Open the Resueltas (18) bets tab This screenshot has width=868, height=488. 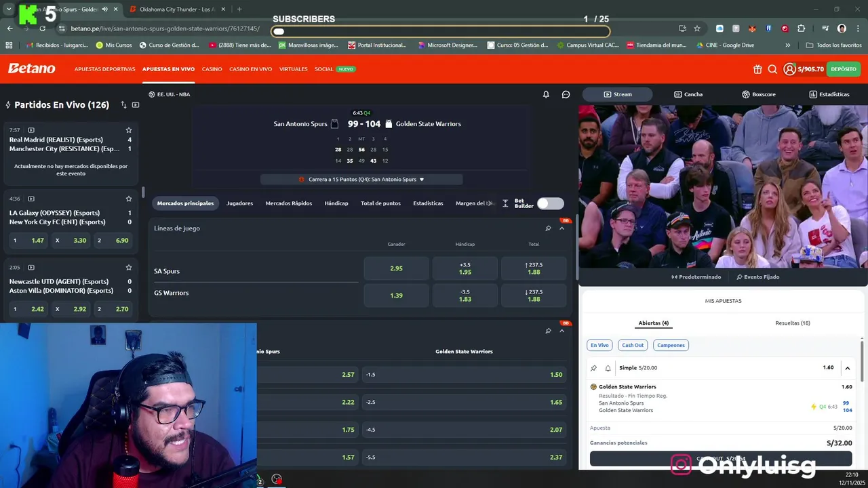793,323
